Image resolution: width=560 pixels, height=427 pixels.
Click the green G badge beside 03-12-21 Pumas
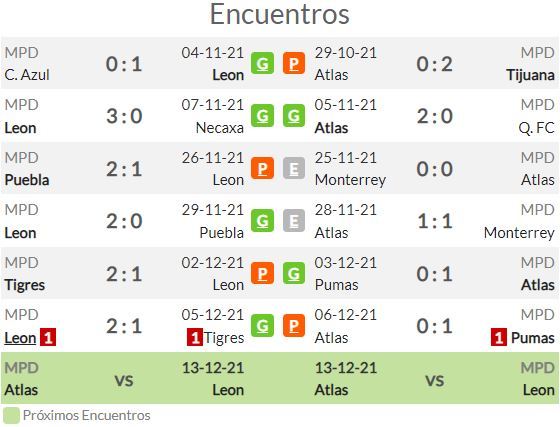[294, 273]
